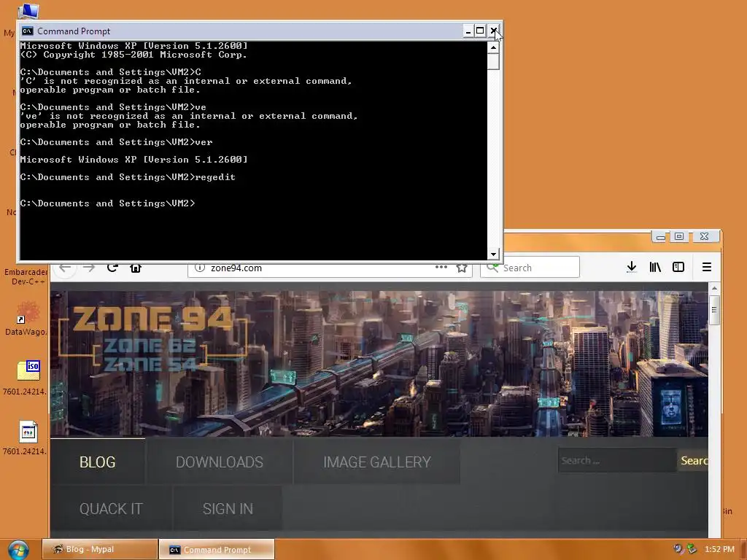Click the taskbar clock showing 1:52 PM
The width and height of the screenshot is (747, 560).
(719, 549)
